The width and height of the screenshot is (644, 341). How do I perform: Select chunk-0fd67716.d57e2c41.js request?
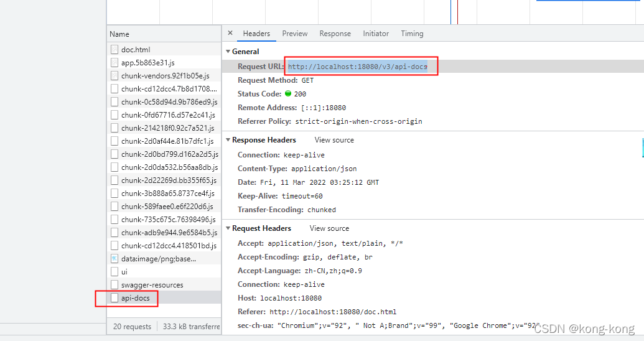coord(164,115)
